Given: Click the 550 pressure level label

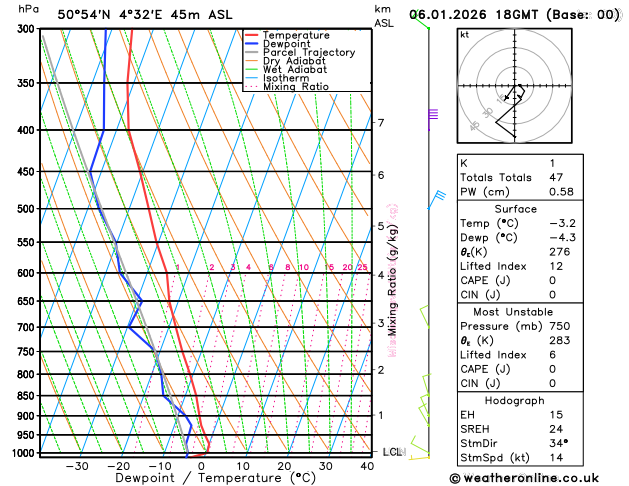Looking at the screenshot, I should [28, 243].
